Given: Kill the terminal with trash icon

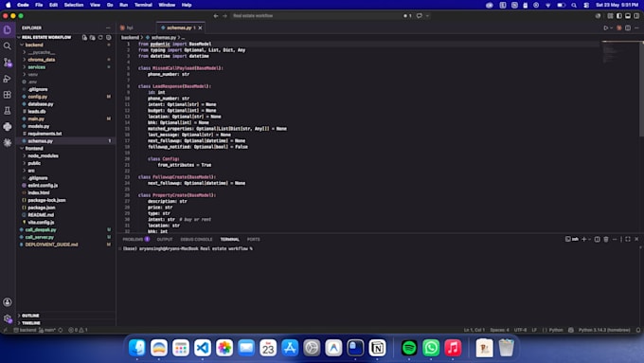Looking at the screenshot, I should click(x=606, y=239).
